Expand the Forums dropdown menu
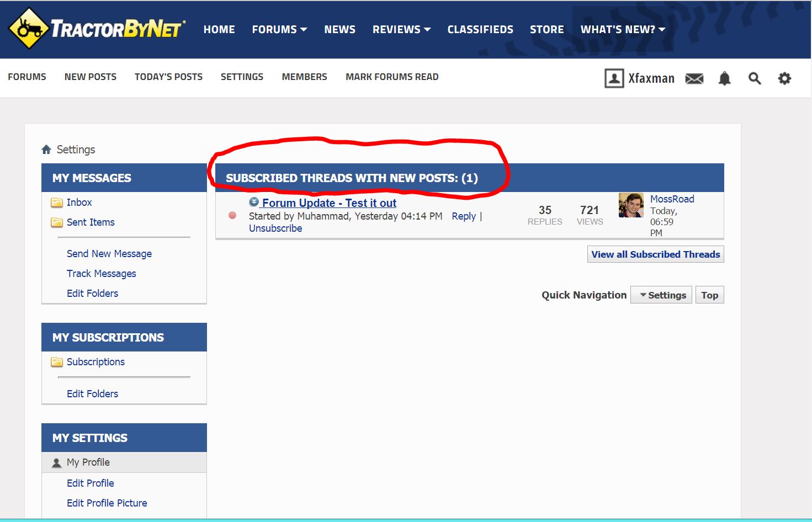Viewport: 812px width, 522px height. (279, 29)
